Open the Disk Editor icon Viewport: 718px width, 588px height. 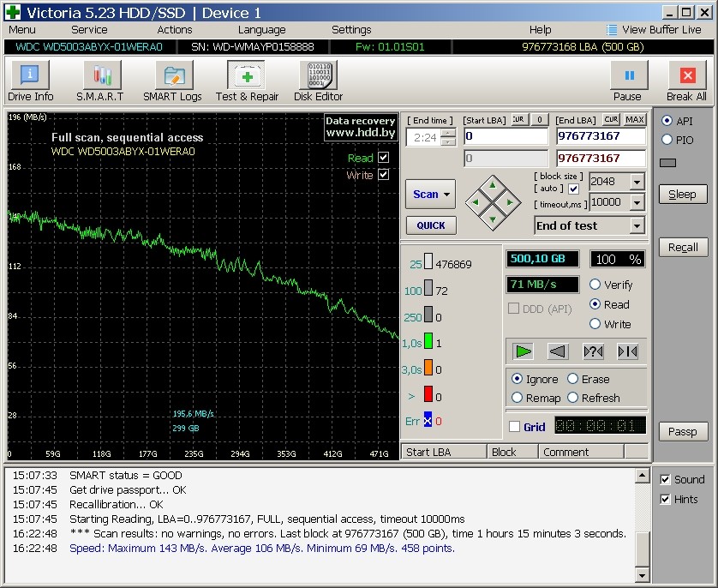coord(318,75)
